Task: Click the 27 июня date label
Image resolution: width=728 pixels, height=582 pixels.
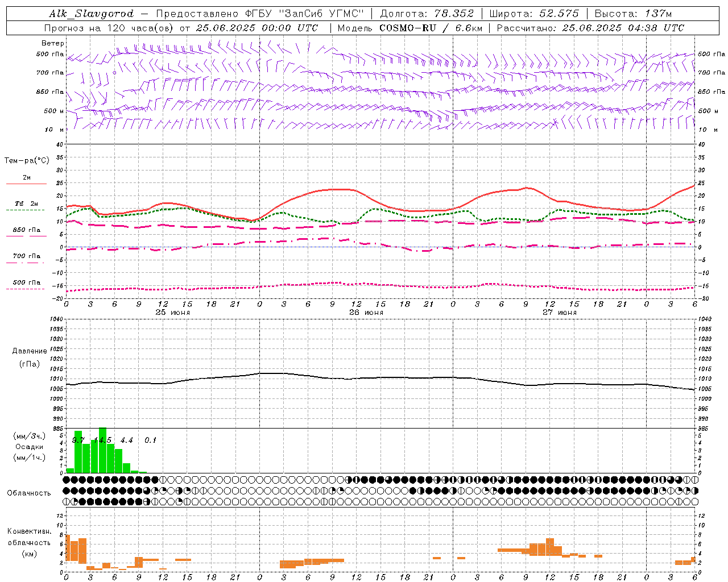Action: click(560, 313)
